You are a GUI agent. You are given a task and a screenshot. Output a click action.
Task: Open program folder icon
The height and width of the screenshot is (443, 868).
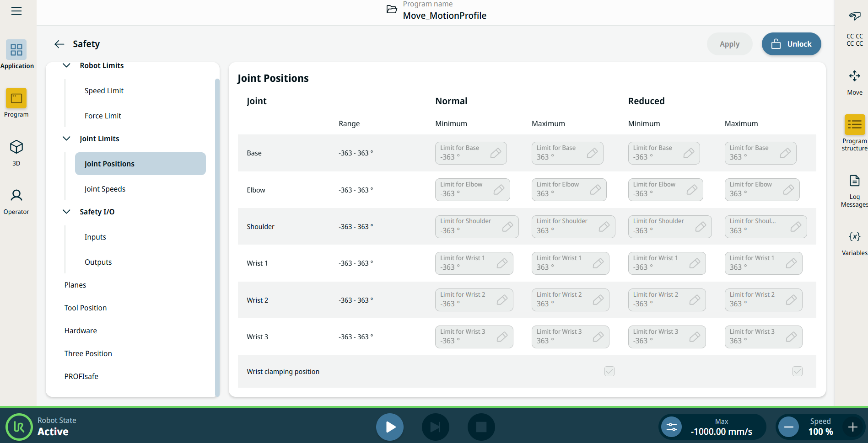coord(392,10)
